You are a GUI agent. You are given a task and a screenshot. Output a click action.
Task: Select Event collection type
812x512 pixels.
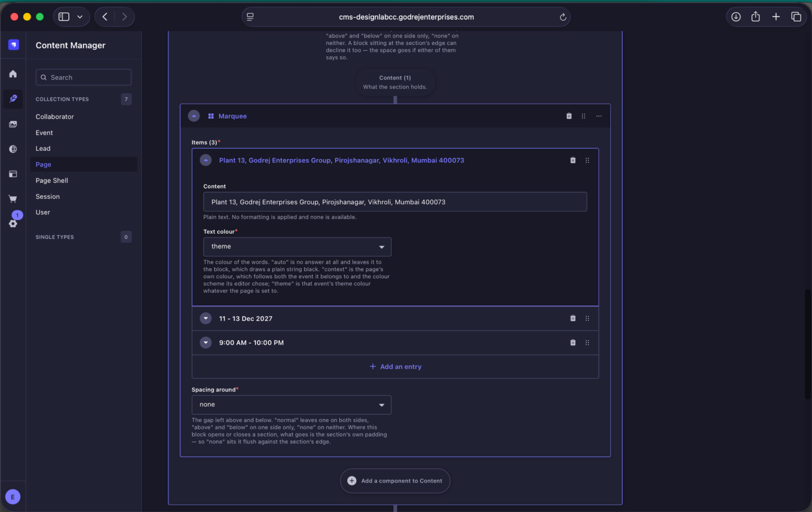(x=44, y=132)
